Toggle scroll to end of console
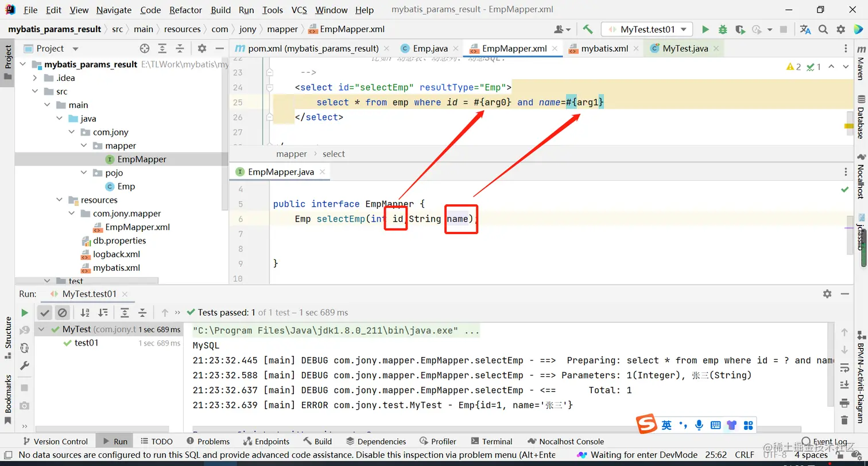The height and width of the screenshot is (466, 868). 844,385
